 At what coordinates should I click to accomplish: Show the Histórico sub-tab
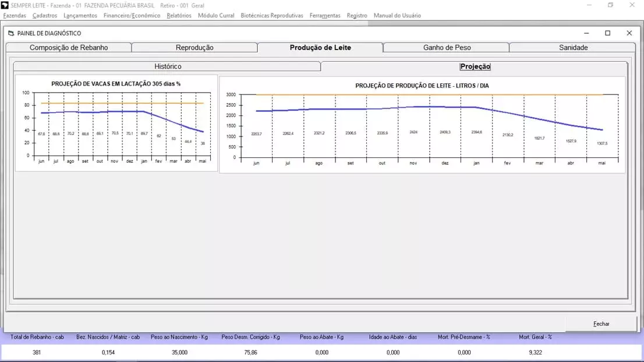coord(168,66)
